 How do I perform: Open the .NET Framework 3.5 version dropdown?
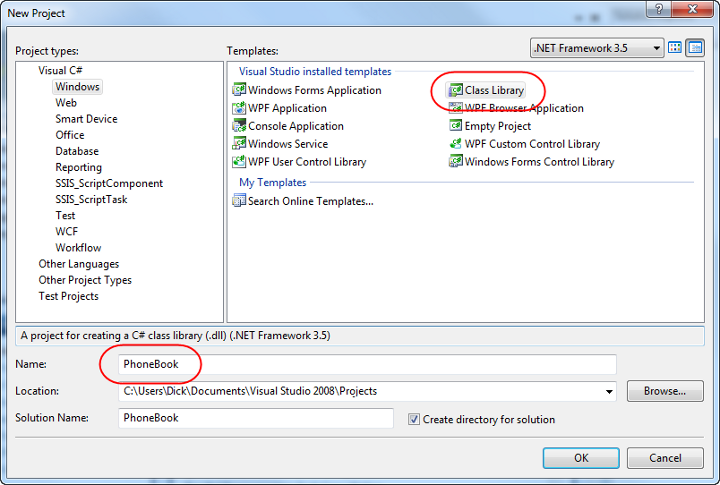coord(657,48)
